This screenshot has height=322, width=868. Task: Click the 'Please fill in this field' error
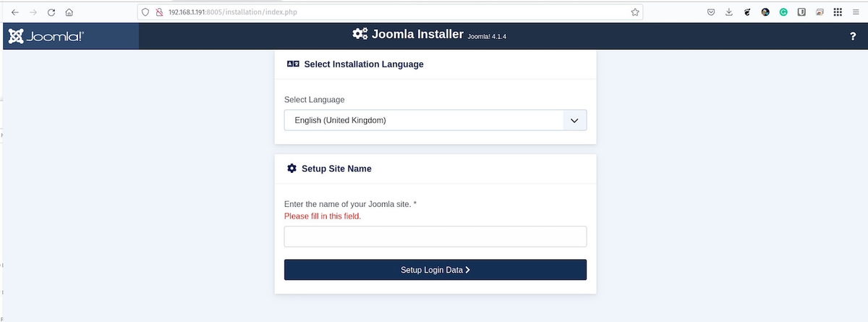click(323, 216)
